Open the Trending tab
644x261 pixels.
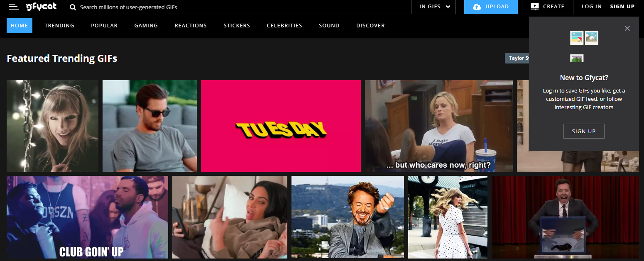pyautogui.click(x=59, y=26)
